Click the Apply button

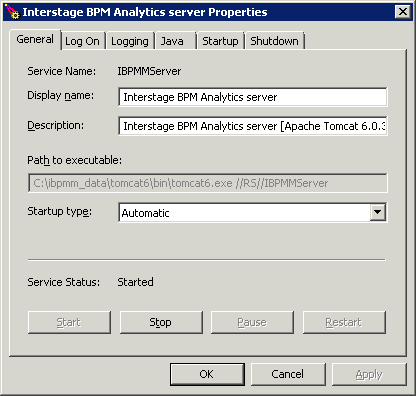[369, 374]
